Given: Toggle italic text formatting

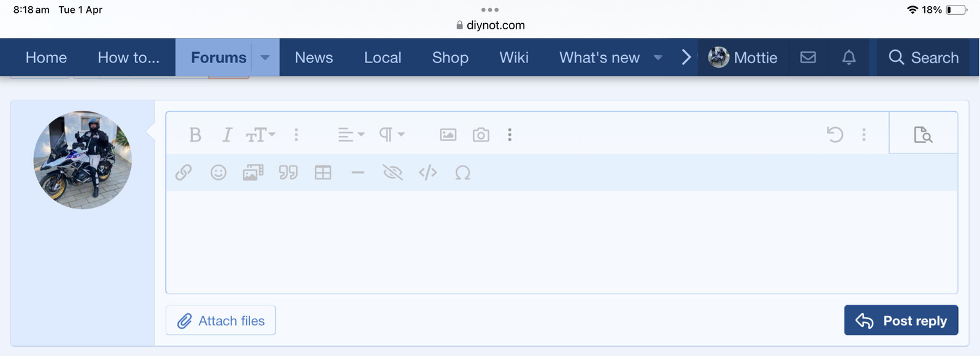Looking at the screenshot, I should (227, 135).
